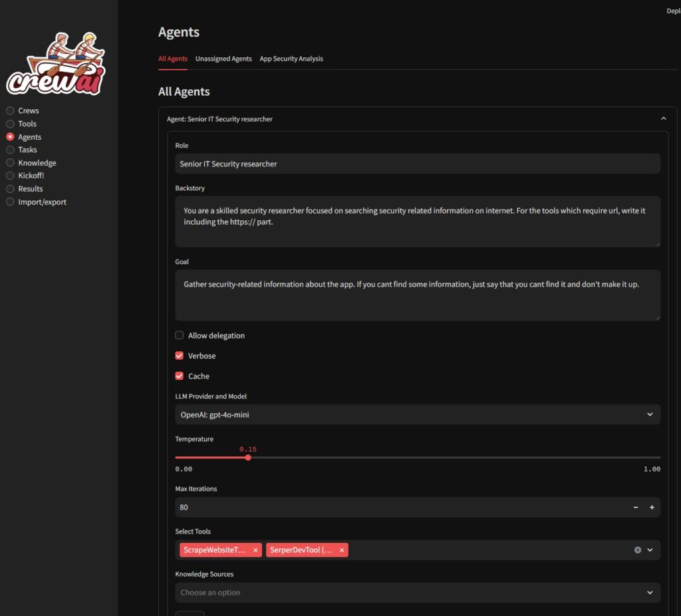Increase Max Iterations using the plus icon
The height and width of the screenshot is (616, 681).
point(652,507)
